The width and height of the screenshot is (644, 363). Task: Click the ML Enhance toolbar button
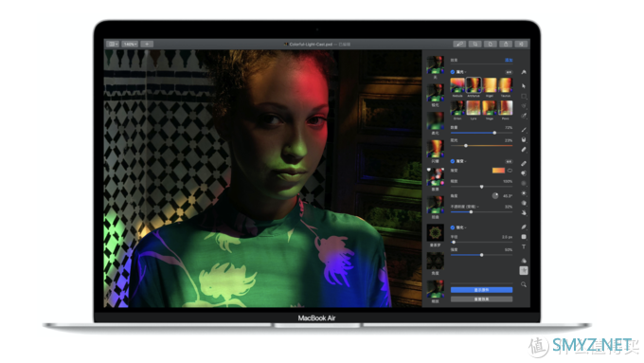(x=459, y=44)
